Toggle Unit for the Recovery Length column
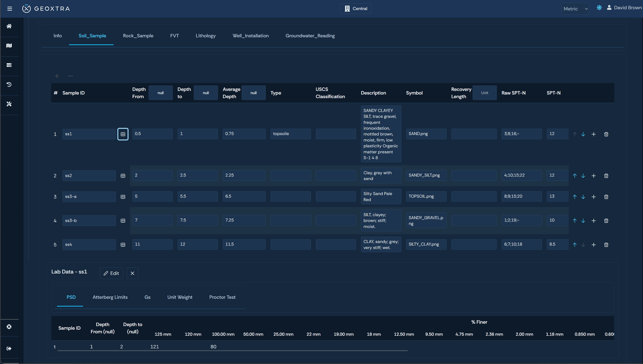The height and width of the screenshot is (364, 643). click(484, 93)
